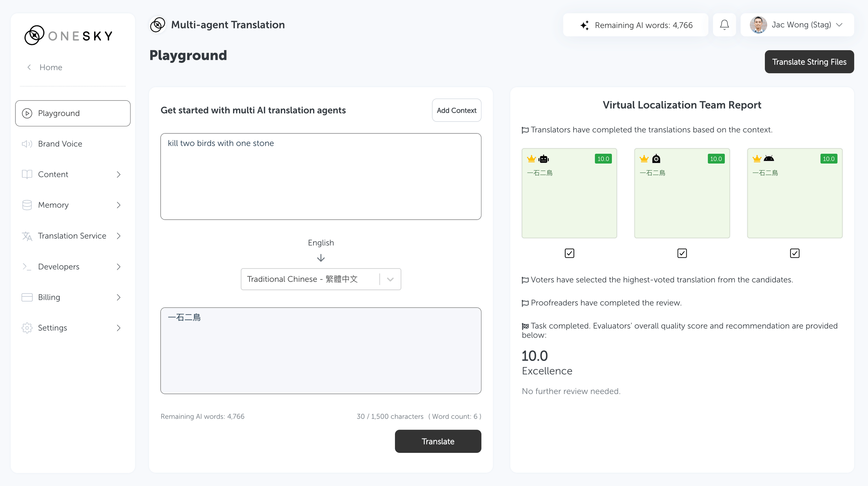868x486 pixels.
Task: Click Jac Wong's profile avatar
Action: 758,25
